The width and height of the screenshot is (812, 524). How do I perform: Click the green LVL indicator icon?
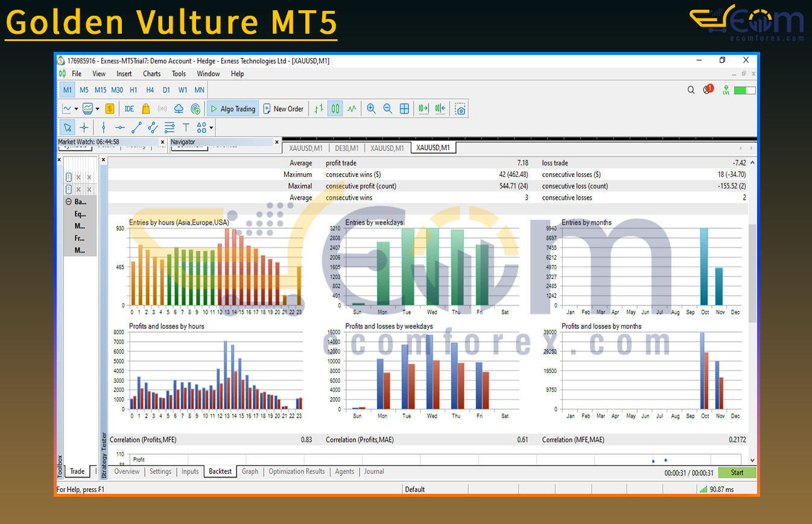coord(726,90)
